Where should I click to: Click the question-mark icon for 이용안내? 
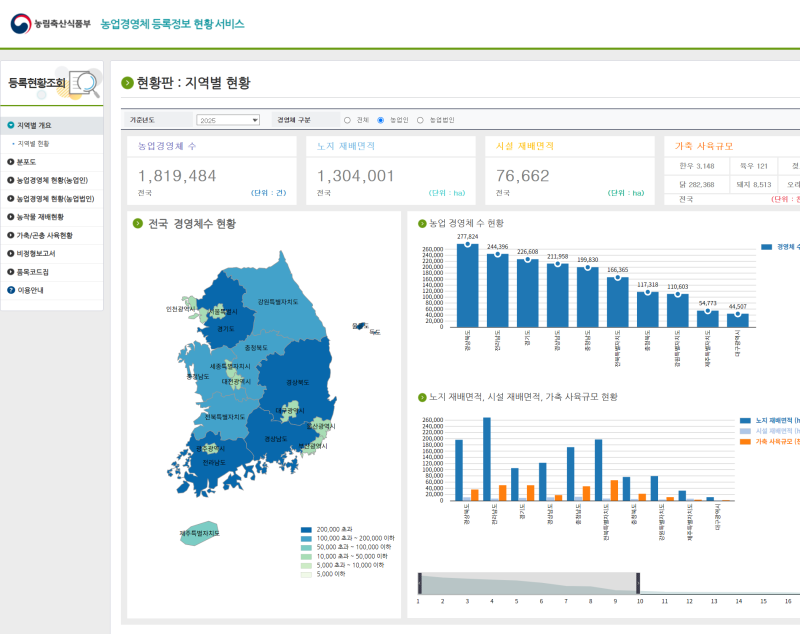click(11, 290)
